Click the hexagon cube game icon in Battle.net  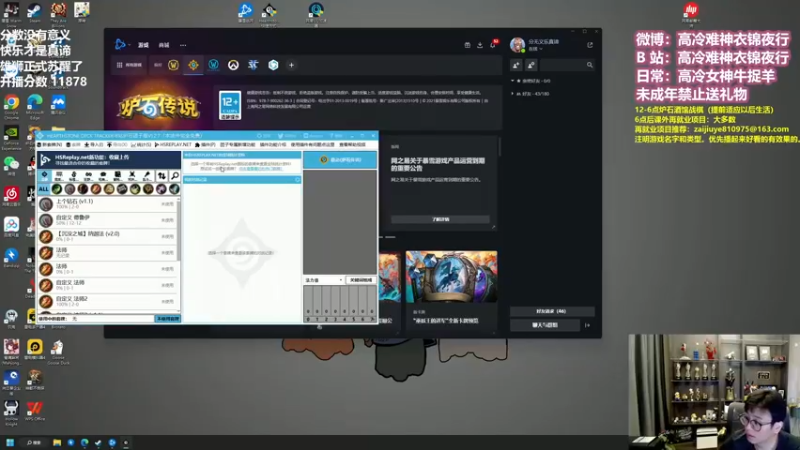coord(273,65)
